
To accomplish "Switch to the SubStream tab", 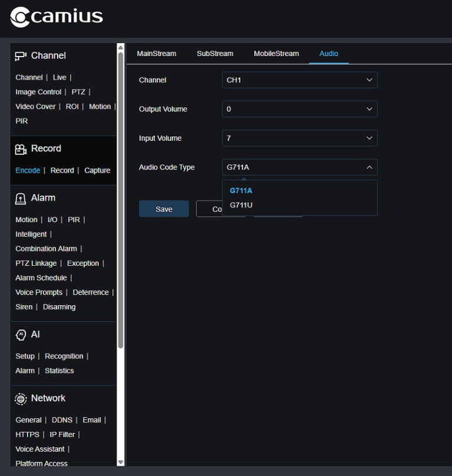I will 215,54.
